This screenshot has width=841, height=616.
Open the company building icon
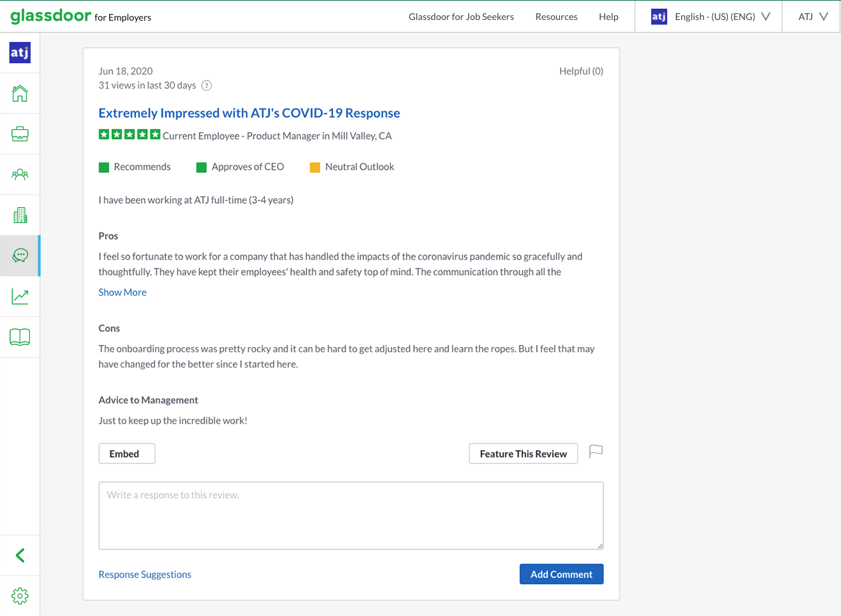coord(20,215)
